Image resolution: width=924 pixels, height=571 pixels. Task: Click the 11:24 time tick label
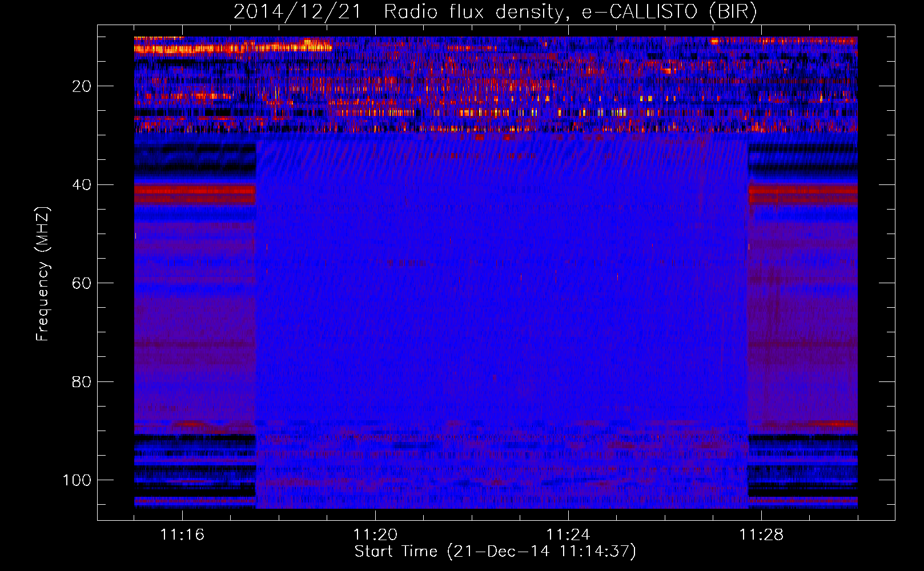(x=568, y=534)
